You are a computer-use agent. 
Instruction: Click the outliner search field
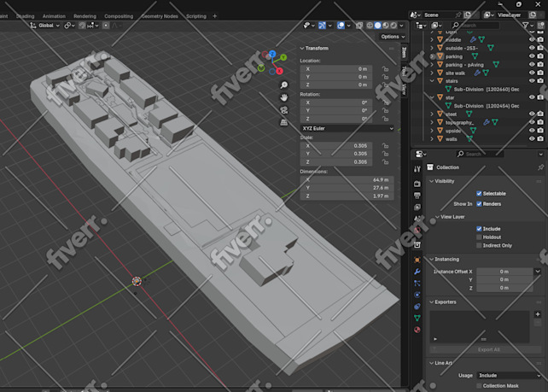click(475, 25)
